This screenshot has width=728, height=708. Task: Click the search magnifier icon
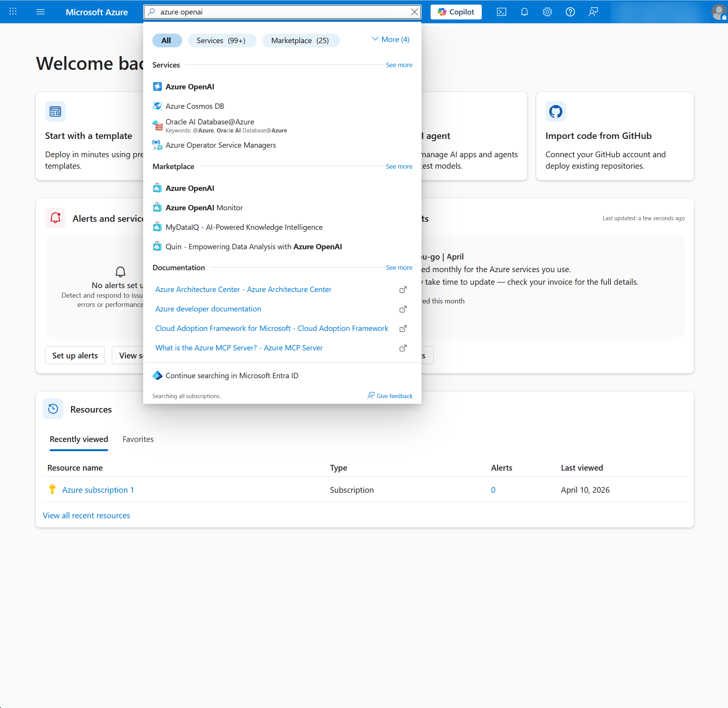pyautogui.click(x=152, y=12)
